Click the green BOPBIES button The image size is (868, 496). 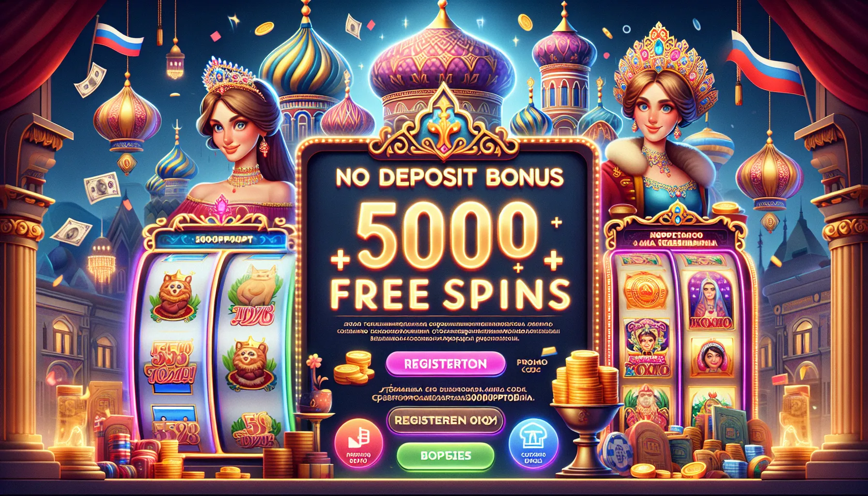[x=445, y=456]
